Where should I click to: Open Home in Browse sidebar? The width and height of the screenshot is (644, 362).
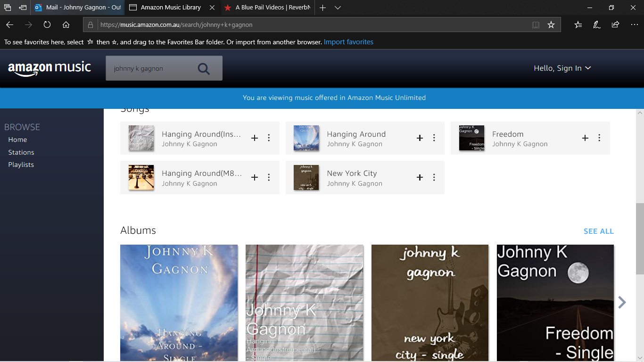pos(17,140)
